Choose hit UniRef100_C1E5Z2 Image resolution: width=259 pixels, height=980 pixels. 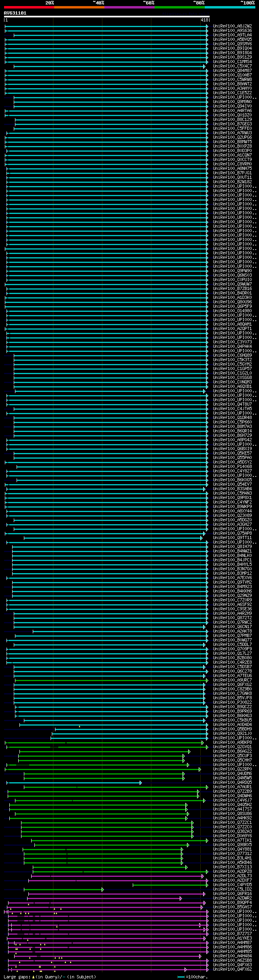(232, 93)
